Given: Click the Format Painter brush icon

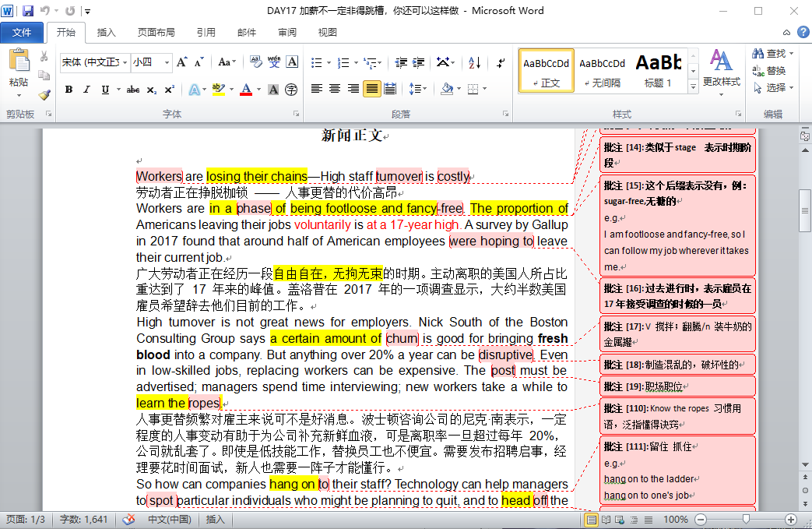Looking at the screenshot, I should click(x=44, y=95).
